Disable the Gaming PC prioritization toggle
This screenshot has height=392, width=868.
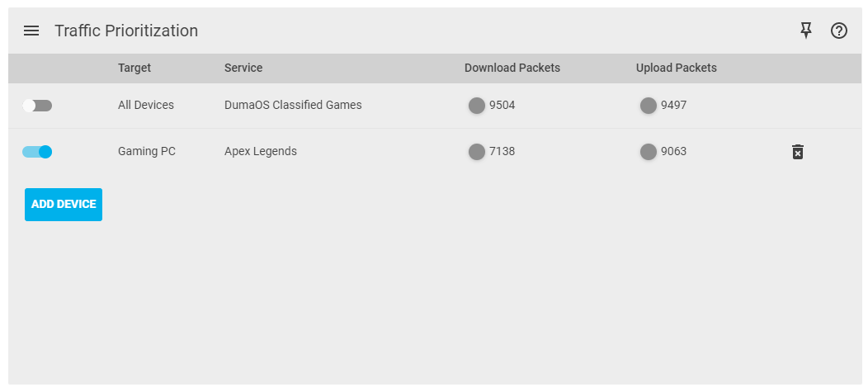tap(37, 151)
